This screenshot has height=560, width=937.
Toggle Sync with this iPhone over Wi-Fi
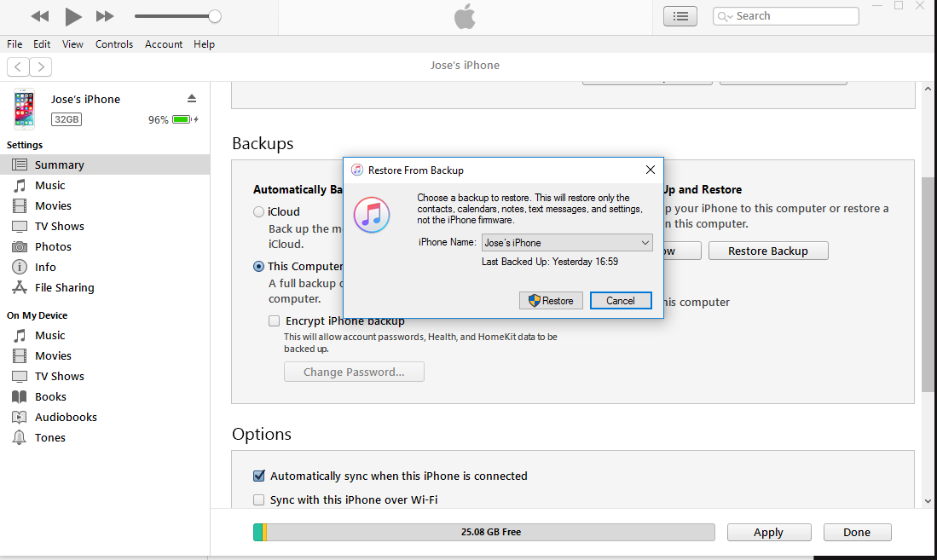pyautogui.click(x=259, y=500)
